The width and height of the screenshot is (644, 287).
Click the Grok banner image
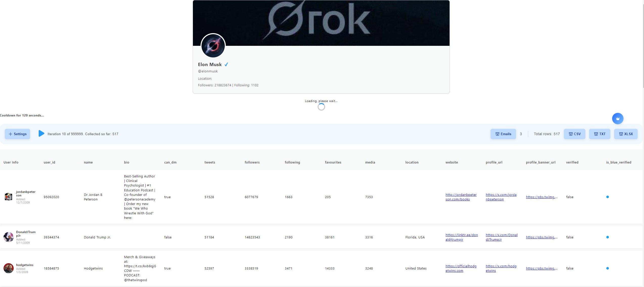coord(321,23)
